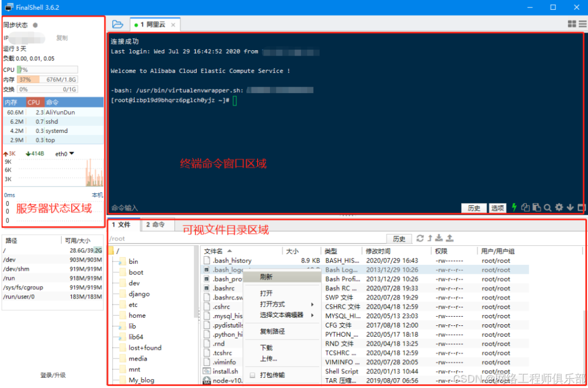
Task: Open the etc folder in tree
Action: [133, 305]
